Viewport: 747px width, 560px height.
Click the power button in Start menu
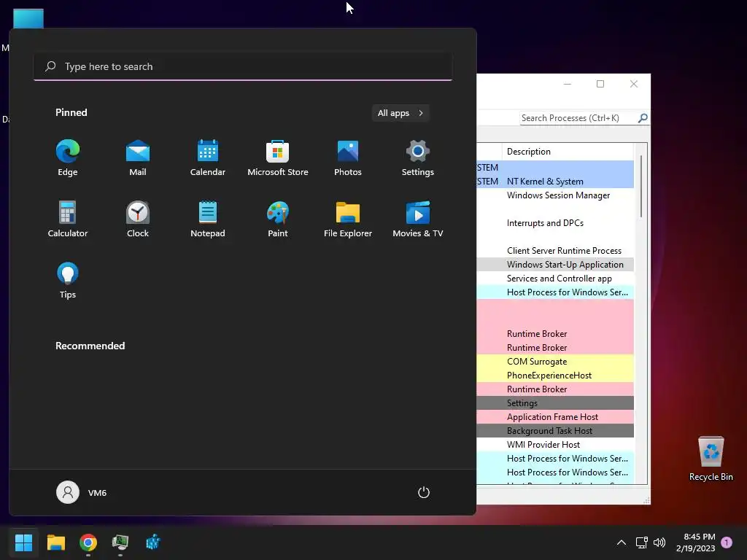click(x=424, y=492)
